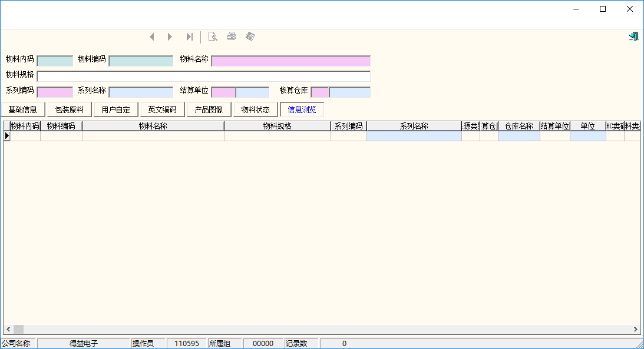Click the 系列编码 pink input box
The width and height of the screenshot is (644, 349).
[55, 92]
